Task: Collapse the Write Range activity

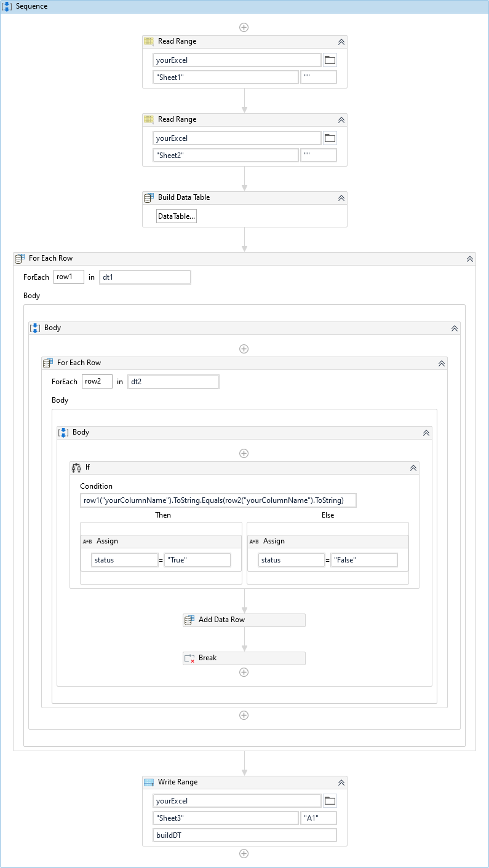Action: point(341,783)
